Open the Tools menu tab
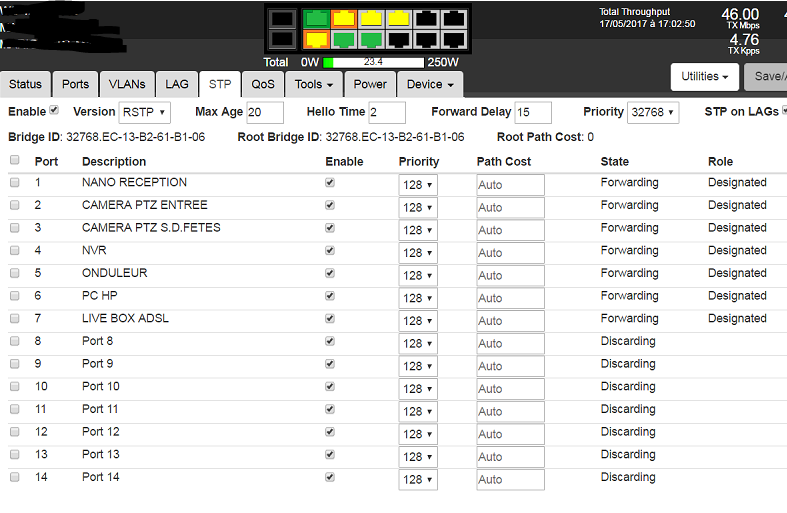 (x=314, y=85)
